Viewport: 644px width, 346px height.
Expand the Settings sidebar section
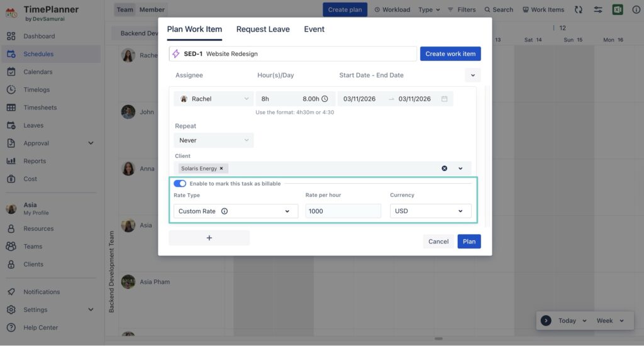click(91, 310)
